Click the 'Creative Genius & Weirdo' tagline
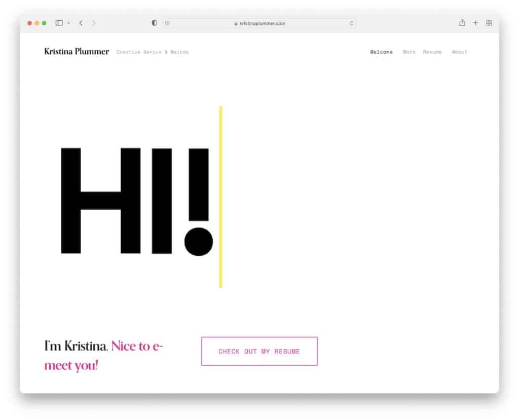Viewport: 519px width, 420px height. (152, 52)
